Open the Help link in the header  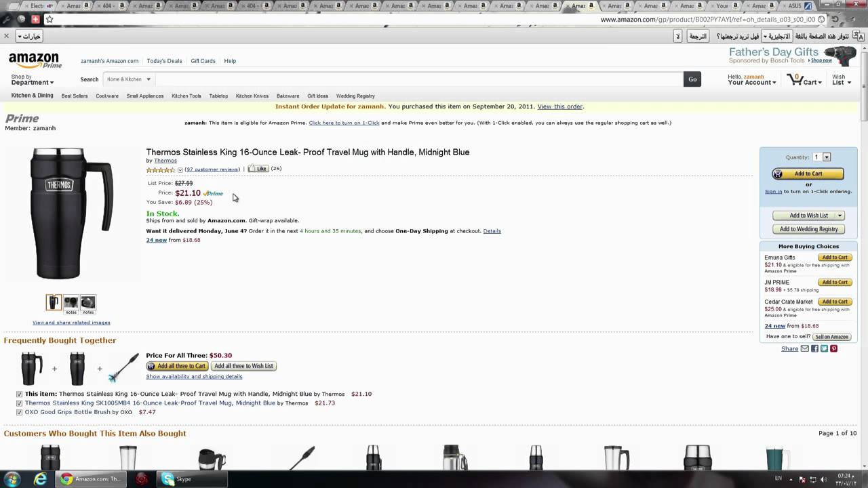click(230, 61)
